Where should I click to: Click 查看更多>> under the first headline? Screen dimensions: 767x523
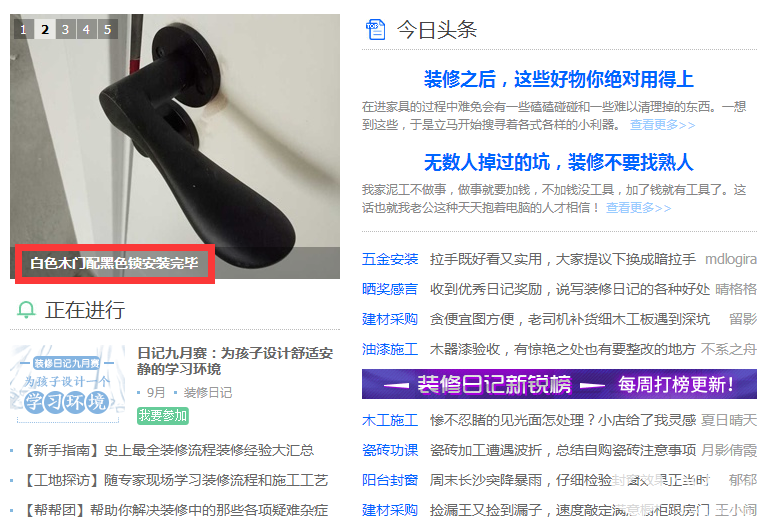[x=662, y=125]
